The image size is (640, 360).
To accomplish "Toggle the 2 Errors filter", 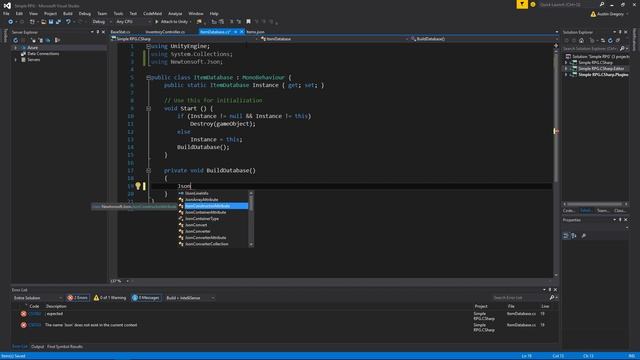I will coord(78,298).
